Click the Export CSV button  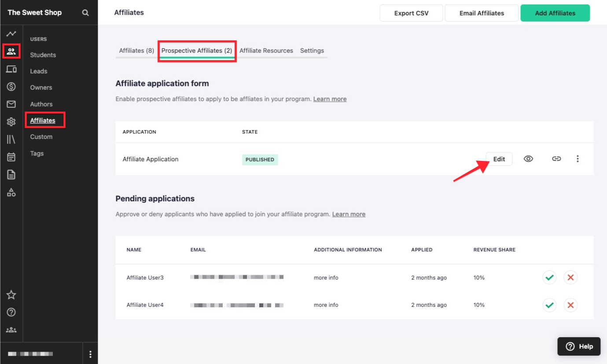411,13
